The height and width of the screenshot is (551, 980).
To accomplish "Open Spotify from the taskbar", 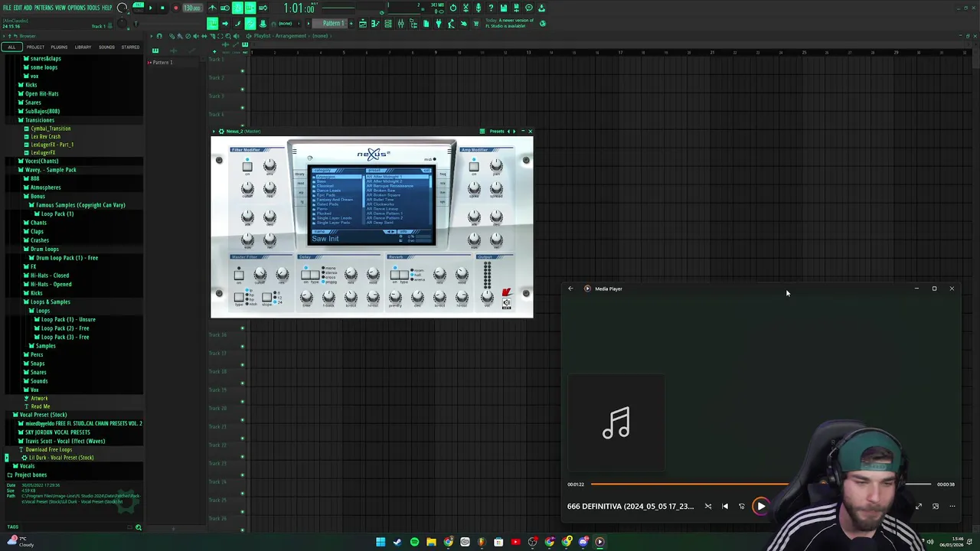I will [x=414, y=542].
